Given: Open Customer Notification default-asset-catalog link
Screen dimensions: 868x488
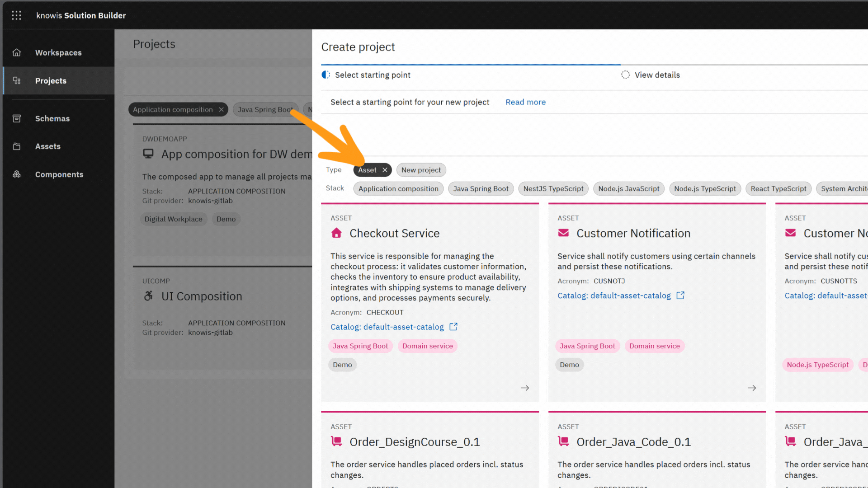Looking at the screenshot, I should (614, 296).
